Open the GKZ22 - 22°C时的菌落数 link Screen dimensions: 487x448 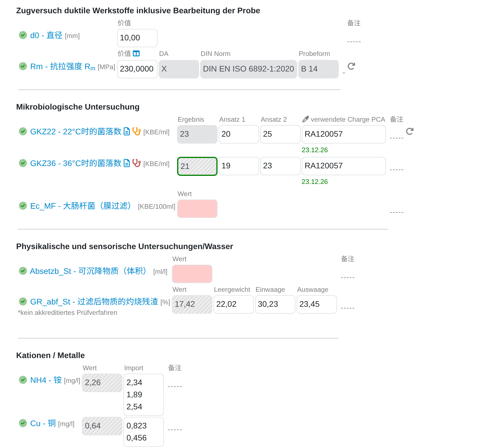[x=76, y=131]
